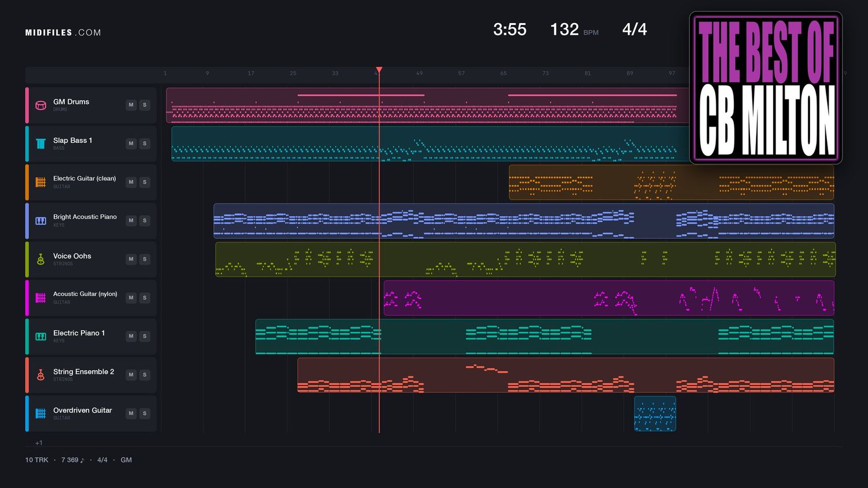Screen dimensions: 868x488
Task: Solo the GM Drums track
Action: tap(145, 105)
